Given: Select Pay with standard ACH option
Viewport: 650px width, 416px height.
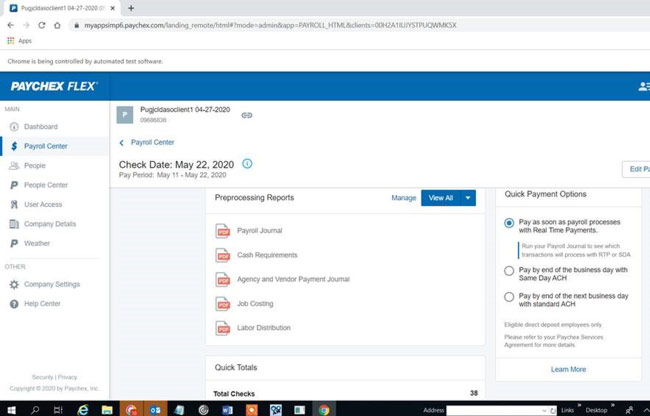Looking at the screenshot, I should 509,297.
